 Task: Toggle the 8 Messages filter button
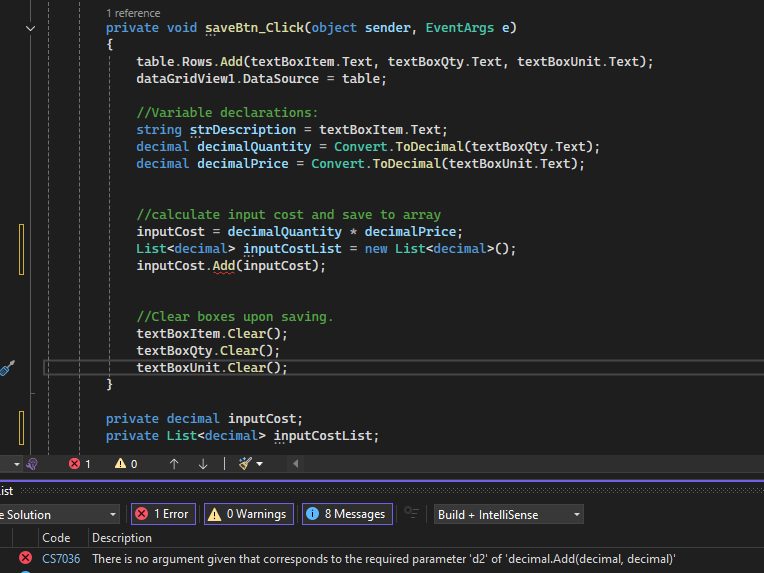tap(347, 514)
